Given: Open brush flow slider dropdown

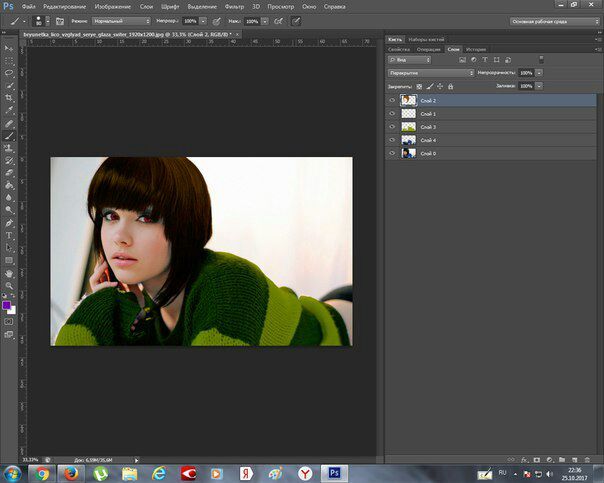Looking at the screenshot, I should pyautogui.click(x=265, y=21).
